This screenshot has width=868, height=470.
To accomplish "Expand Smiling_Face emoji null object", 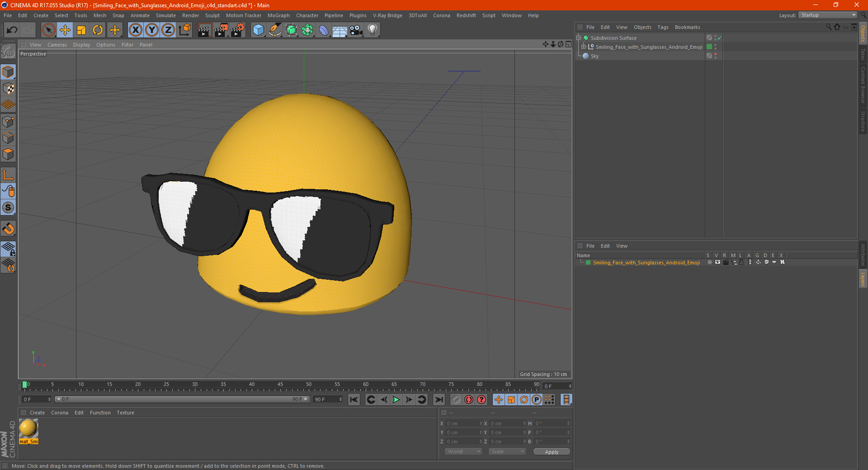I will coord(584,47).
